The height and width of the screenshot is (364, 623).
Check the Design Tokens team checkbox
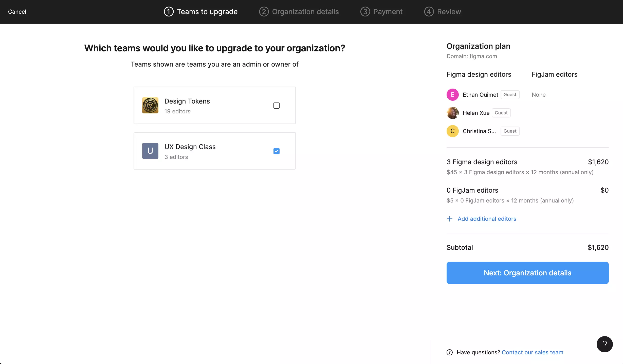(x=277, y=106)
